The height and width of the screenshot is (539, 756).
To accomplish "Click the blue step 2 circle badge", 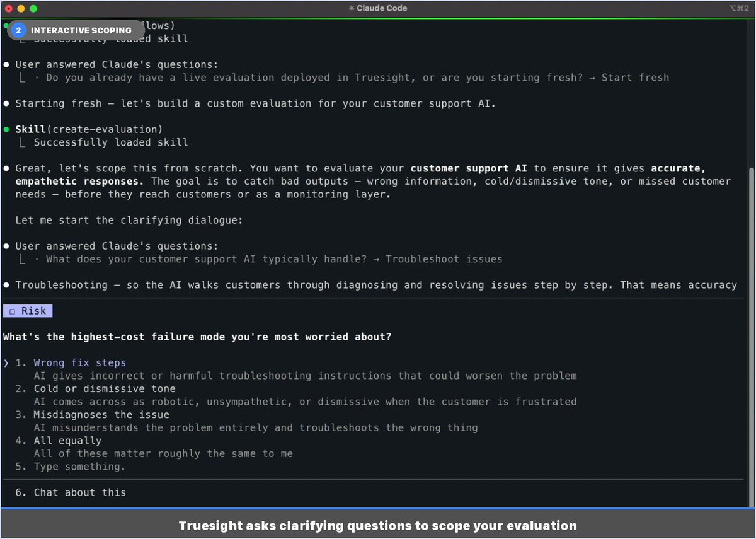I will 19,30.
